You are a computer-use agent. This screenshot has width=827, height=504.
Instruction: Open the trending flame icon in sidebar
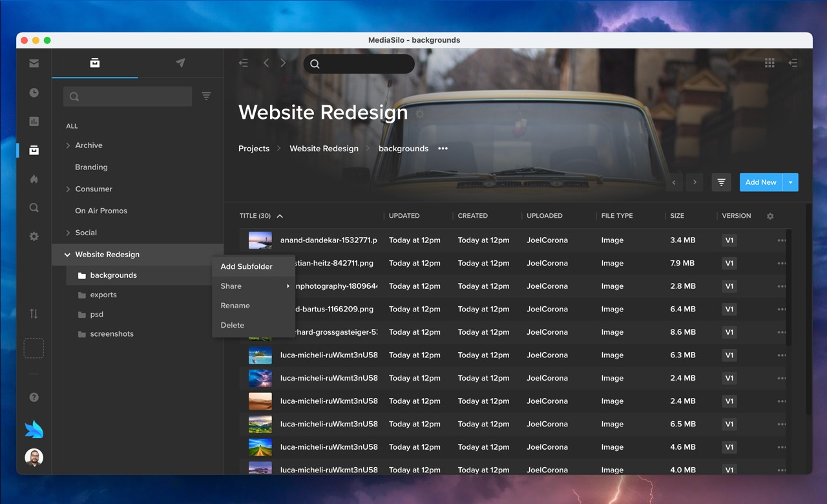[x=34, y=179]
